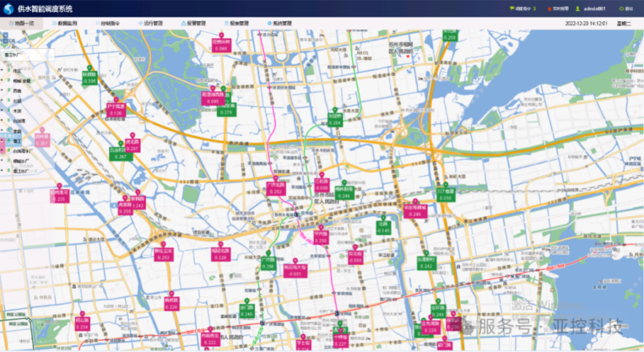Click the pink 0.246 marker near the railway
This screenshot has height=352, width=644.
click(x=415, y=210)
